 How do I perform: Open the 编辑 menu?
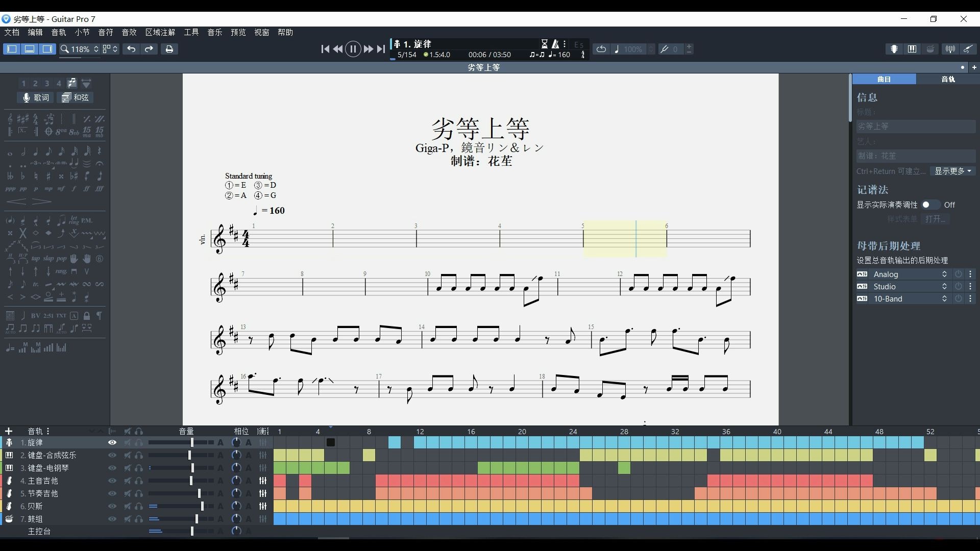pos(35,32)
